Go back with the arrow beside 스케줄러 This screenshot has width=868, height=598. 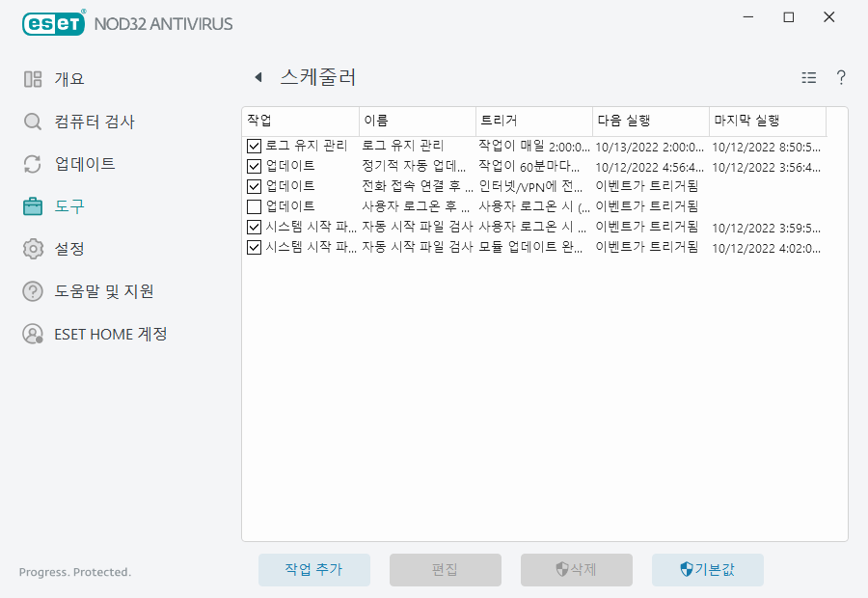point(258,77)
